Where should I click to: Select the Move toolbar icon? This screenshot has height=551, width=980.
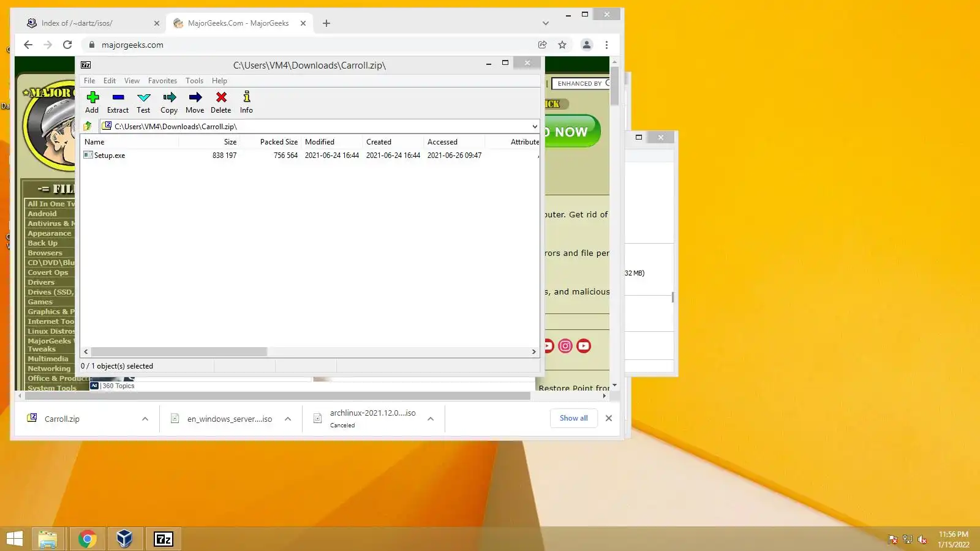pos(195,102)
